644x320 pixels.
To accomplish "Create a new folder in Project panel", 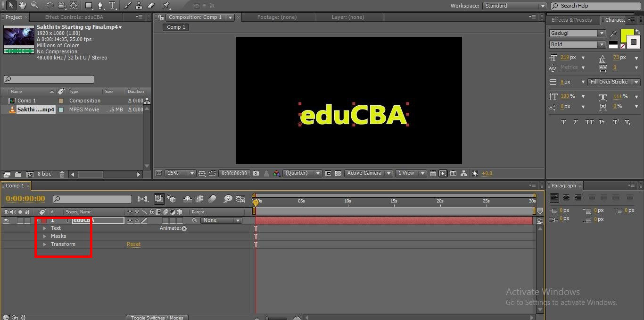I will point(18,174).
